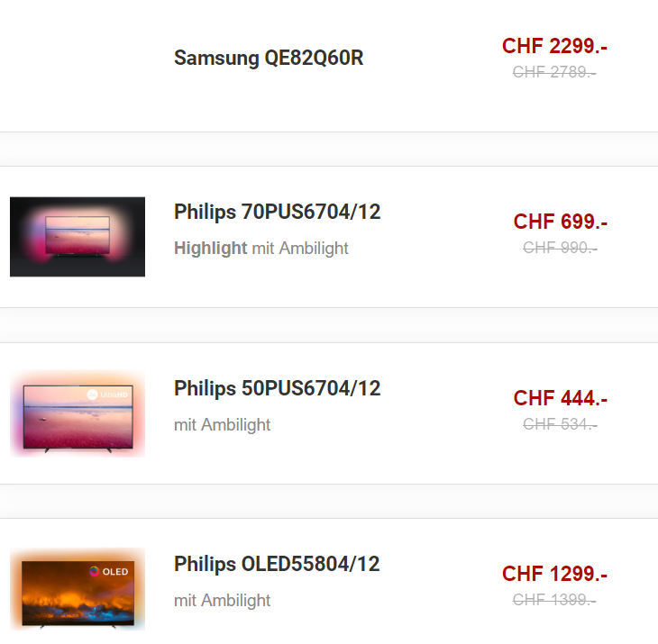
Task: Click the OLED logo badge on thumbnail
Action: [109, 571]
